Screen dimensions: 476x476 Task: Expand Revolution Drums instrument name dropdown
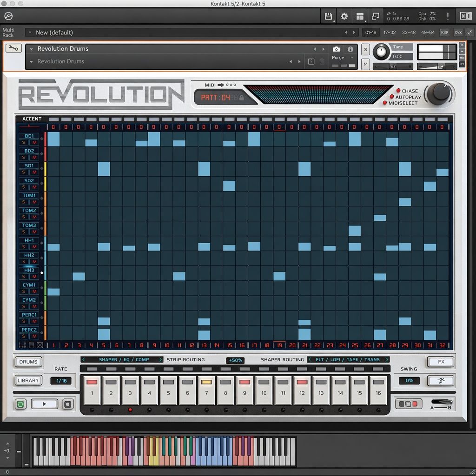31,49
